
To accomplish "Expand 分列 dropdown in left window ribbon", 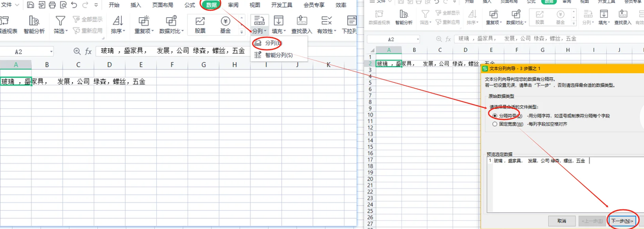I will (260, 31).
